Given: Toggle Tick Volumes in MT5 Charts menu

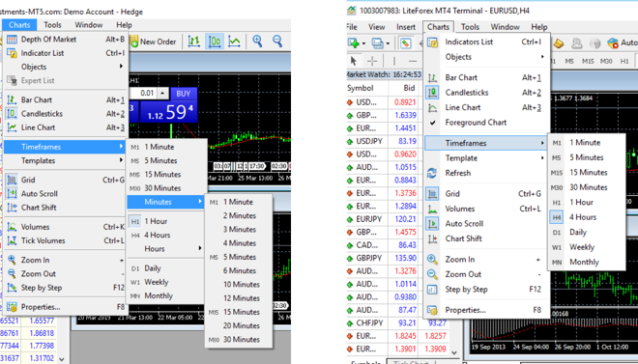Looking at the screenshot, I should coord(65,241).
